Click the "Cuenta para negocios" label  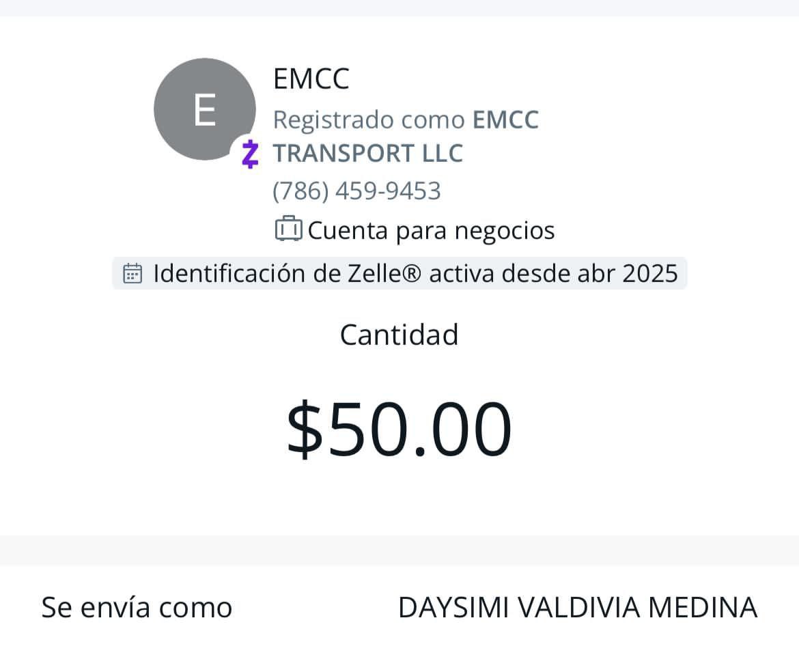pyautogui.click(x=431, y=230)
